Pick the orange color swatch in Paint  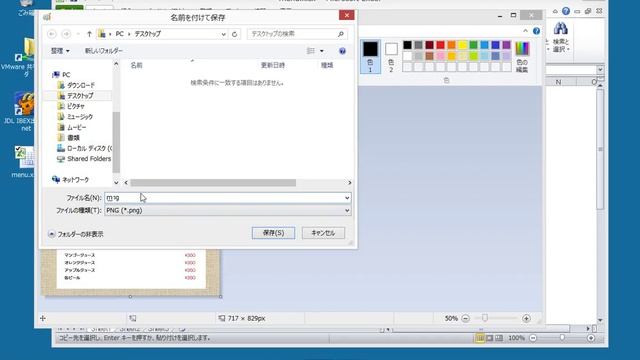coord(451,45)
